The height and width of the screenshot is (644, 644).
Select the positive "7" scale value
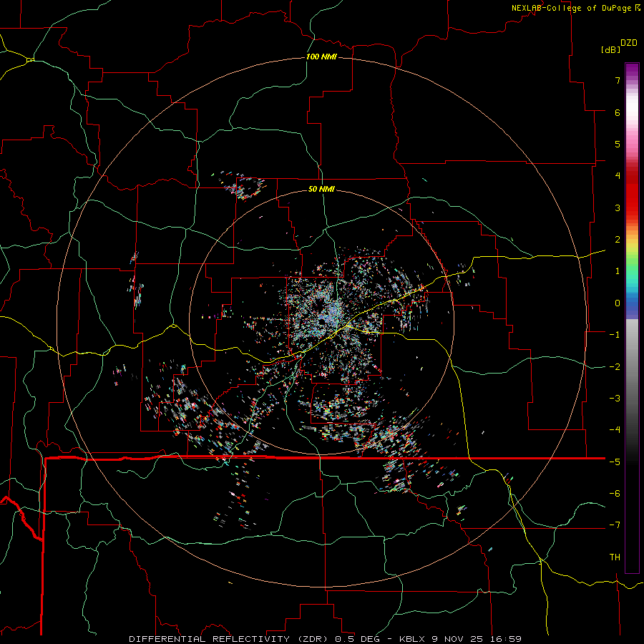[618, 80]
